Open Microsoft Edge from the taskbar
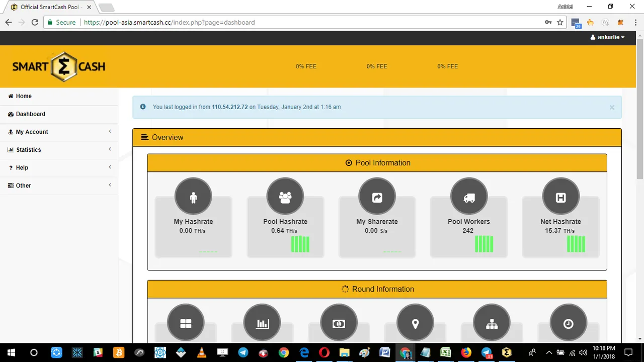The image size is (644, 362). pos(304,352)
